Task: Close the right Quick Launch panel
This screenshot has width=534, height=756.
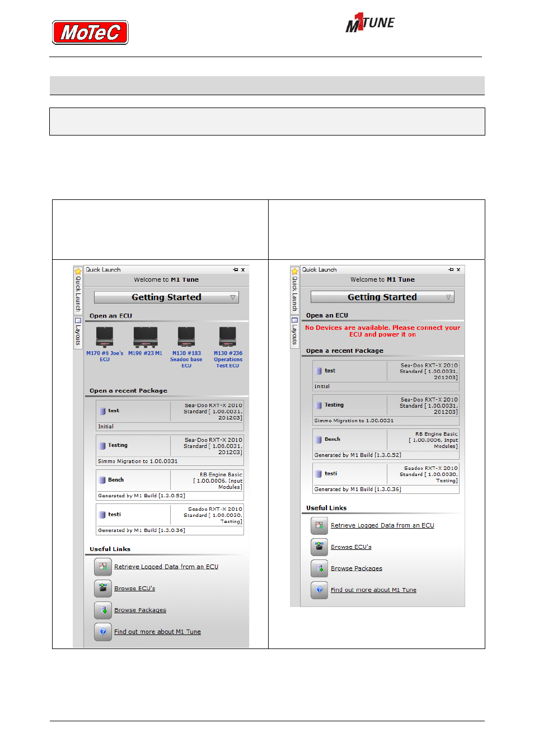Action: 458,270
